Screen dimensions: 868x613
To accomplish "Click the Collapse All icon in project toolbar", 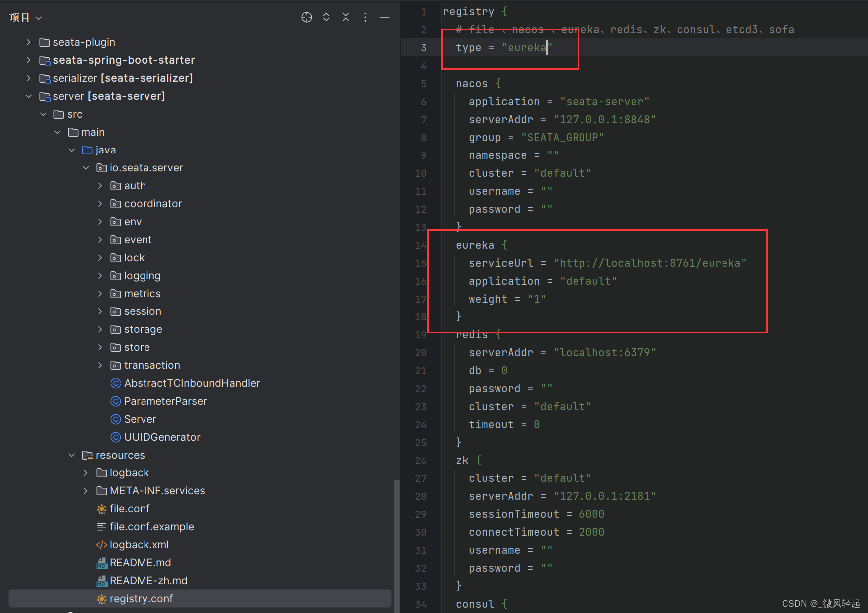I will 346,17.
